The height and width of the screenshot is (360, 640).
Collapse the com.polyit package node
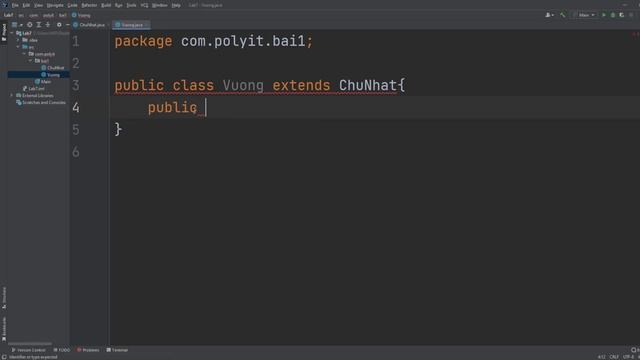point(24,54)
